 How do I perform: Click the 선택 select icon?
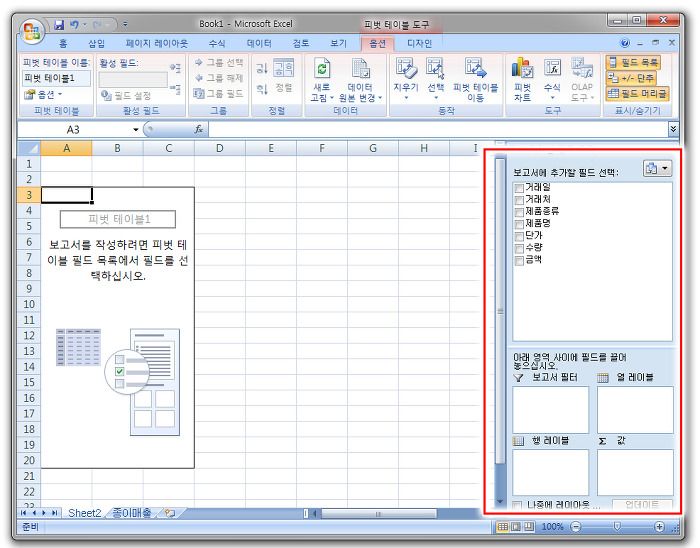[435, 68]
